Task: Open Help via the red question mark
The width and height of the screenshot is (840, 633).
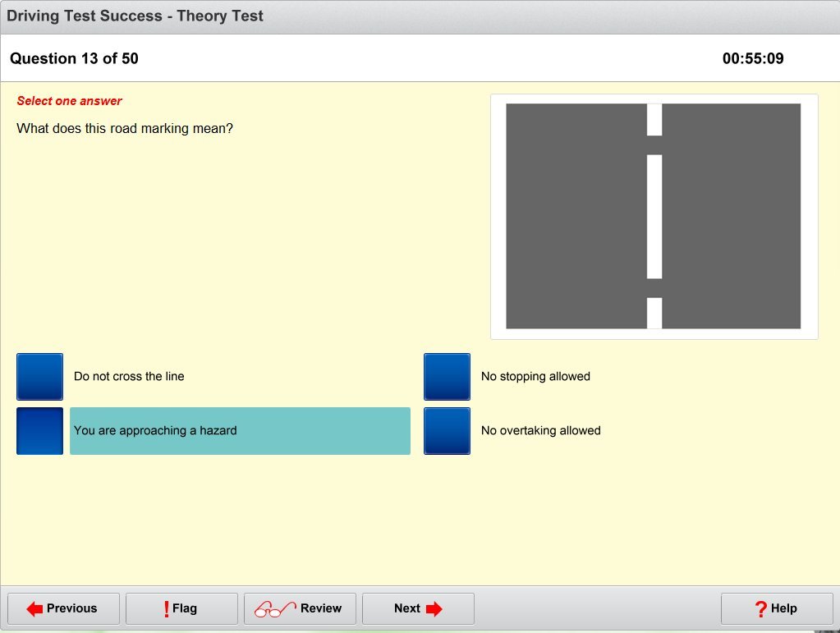Action: tap(760, 608)
